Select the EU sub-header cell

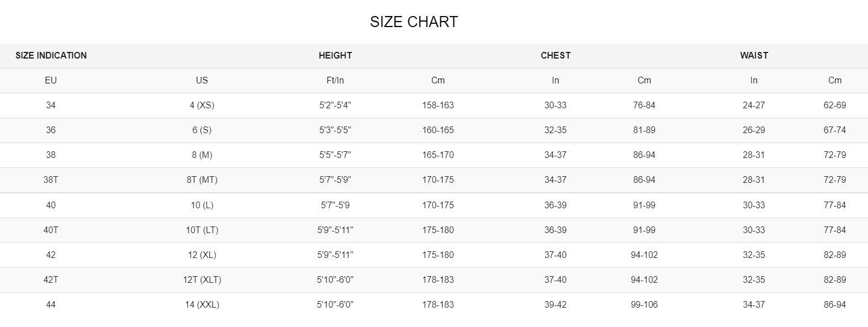pyautogui.click(x=51, y=80)
